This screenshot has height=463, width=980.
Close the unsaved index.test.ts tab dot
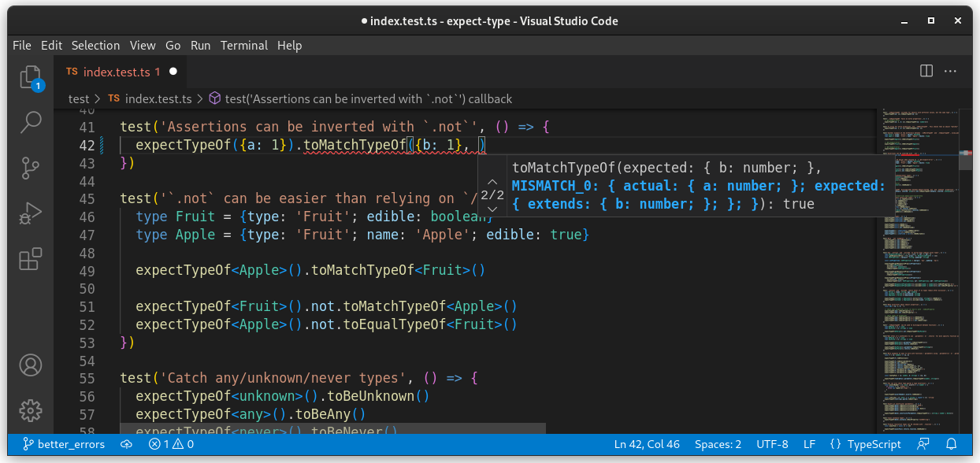(173, 72)
